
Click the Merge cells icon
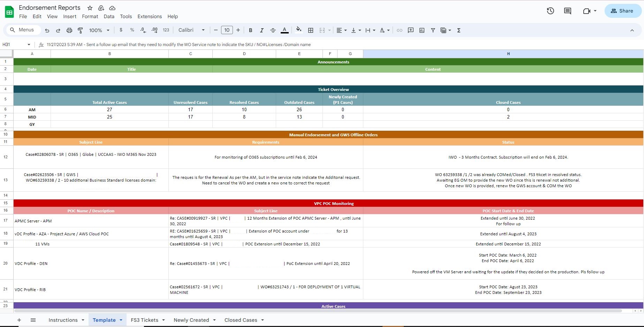pyautogui.click(x=322, y=30)
